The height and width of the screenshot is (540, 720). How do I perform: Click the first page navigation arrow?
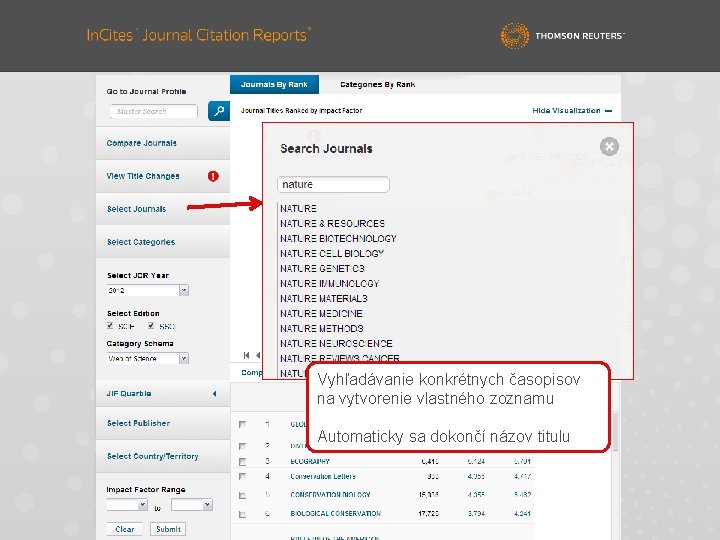coord(247,355)
